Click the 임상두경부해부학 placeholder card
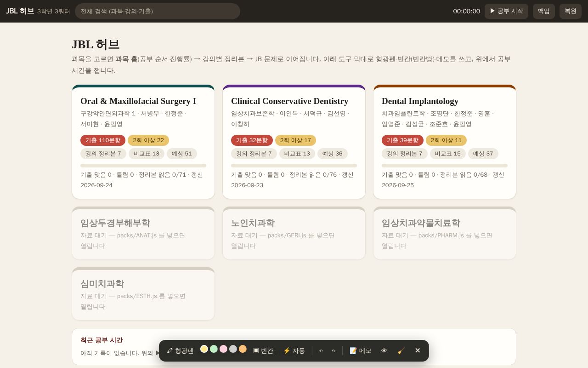 click(143, 233)
